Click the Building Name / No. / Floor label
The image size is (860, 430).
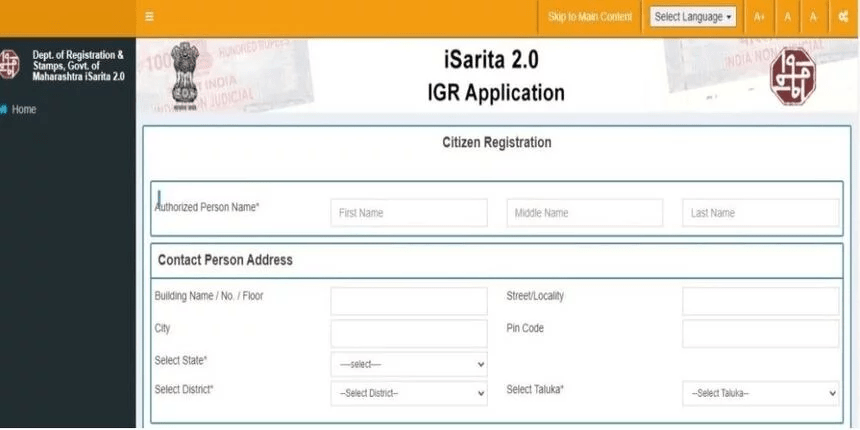209,296
